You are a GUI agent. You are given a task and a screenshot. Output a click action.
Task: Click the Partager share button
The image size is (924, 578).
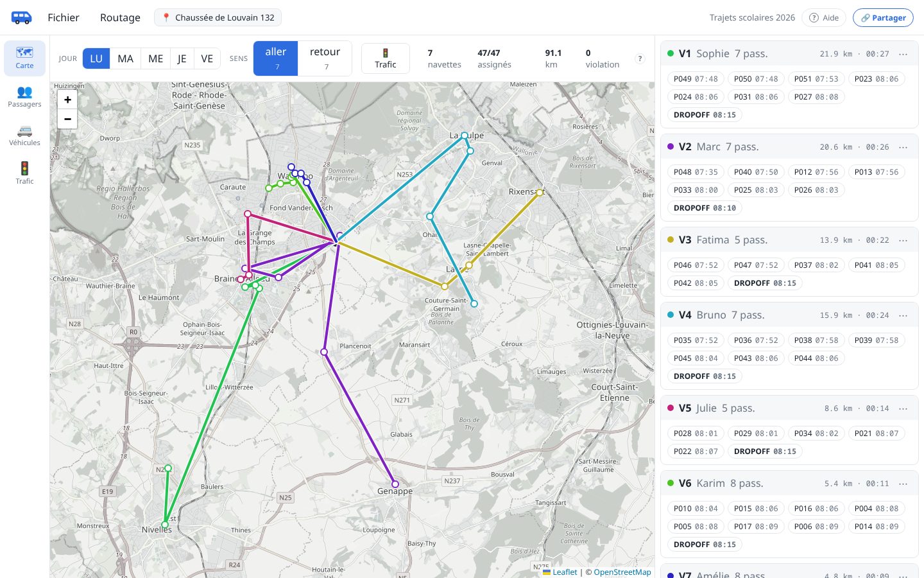coord(883,17)
